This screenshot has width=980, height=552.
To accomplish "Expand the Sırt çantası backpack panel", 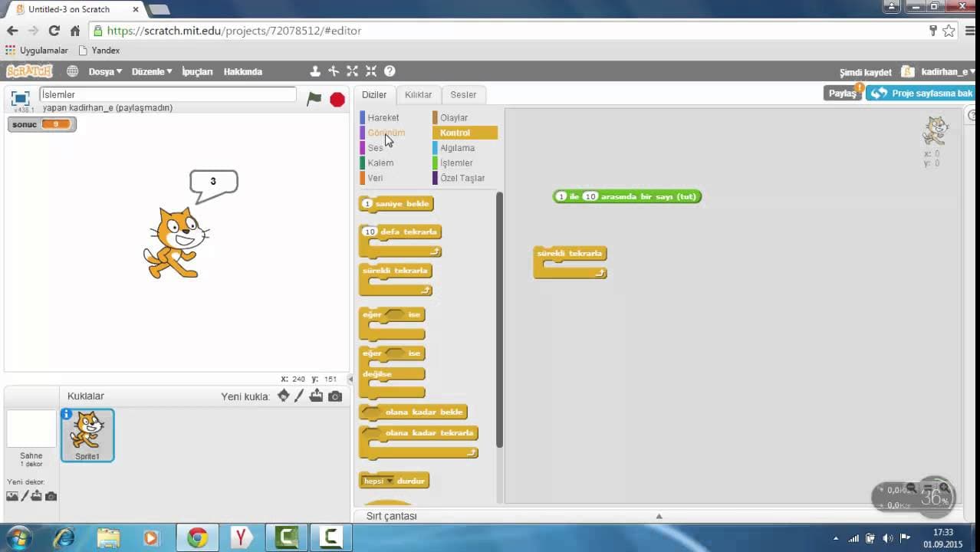I will 658,516.
